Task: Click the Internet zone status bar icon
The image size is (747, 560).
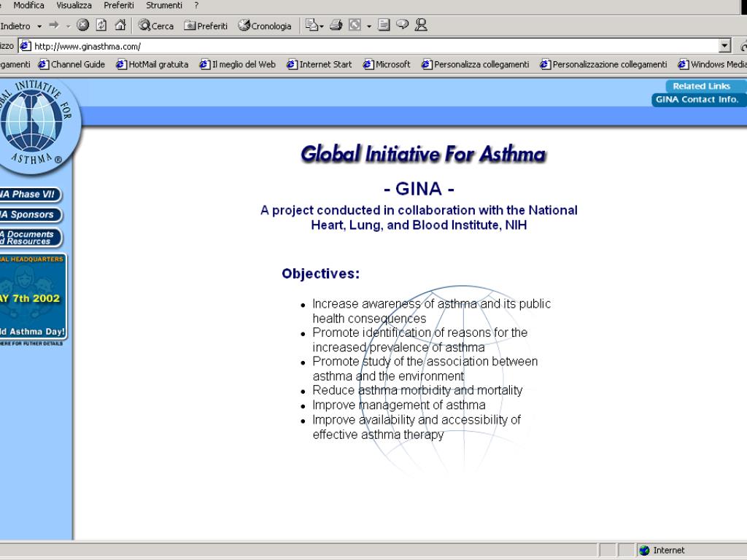Action: point(645,551)
